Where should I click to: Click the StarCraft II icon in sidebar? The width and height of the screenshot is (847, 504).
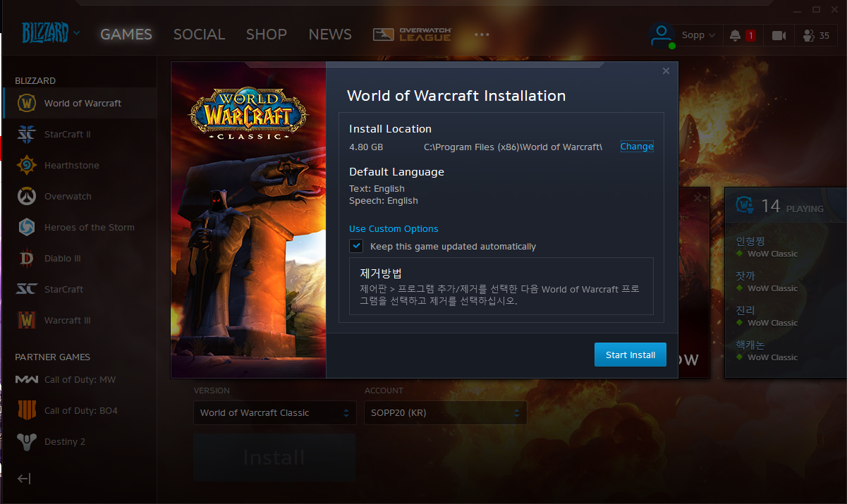26,134
